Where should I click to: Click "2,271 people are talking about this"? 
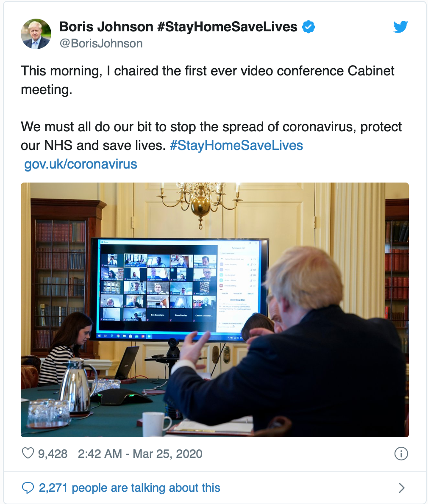(x=130, y=487)
